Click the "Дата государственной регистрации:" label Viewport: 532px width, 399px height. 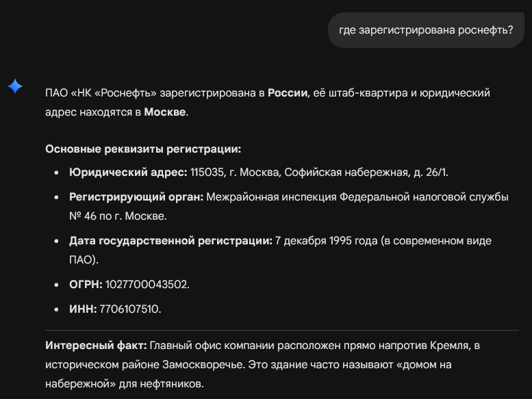[170, 241]
